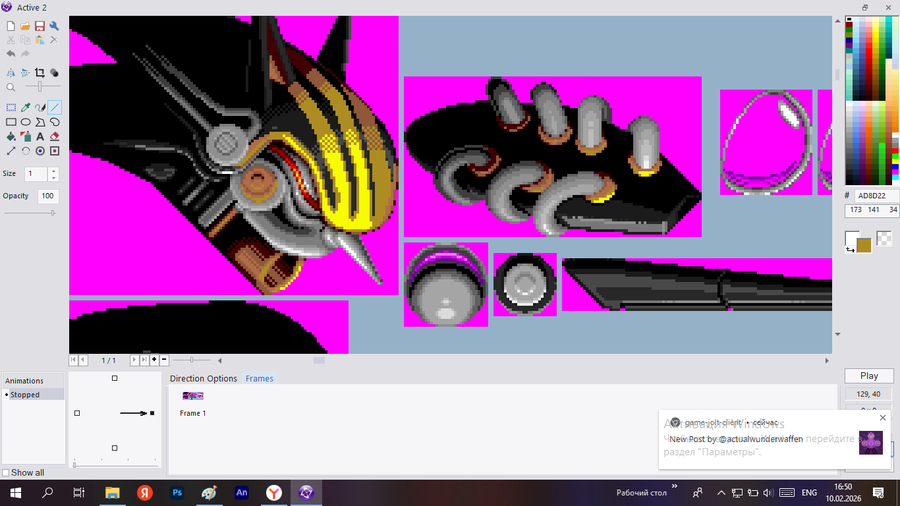
Task: Click the Import (open folder) icon
Action: pos(25,26)
